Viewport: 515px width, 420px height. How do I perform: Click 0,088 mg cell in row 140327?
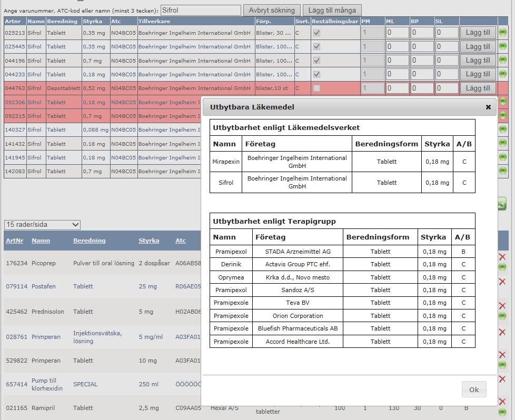click(x=96, y=129)
